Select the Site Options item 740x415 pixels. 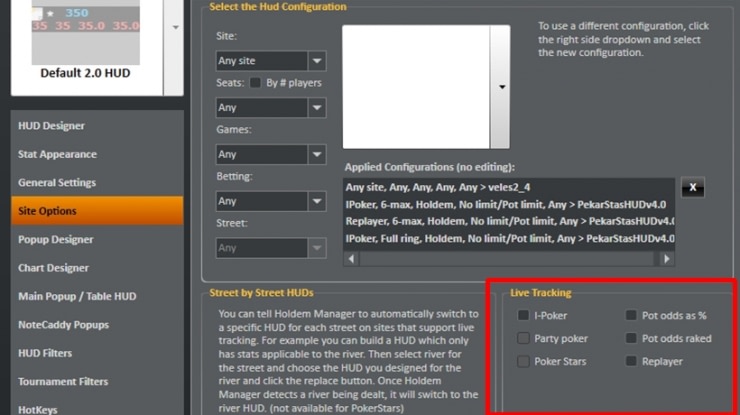97,211
